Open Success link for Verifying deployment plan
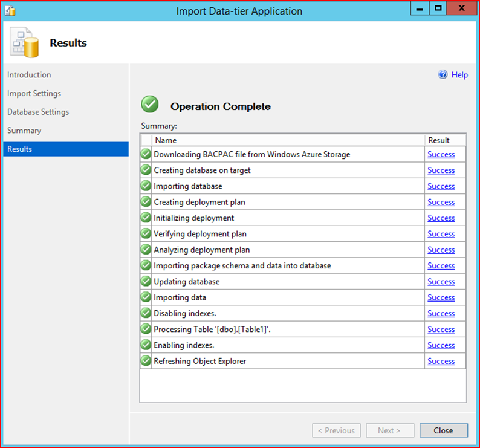Image resolution: width=480 pixels, height=448 pixels. tap(441, 234)
